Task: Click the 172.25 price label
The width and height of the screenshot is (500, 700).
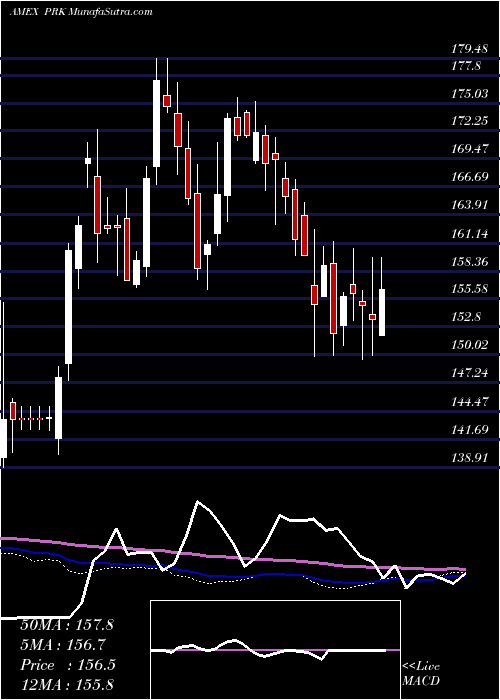Action: tap(468, 121)
